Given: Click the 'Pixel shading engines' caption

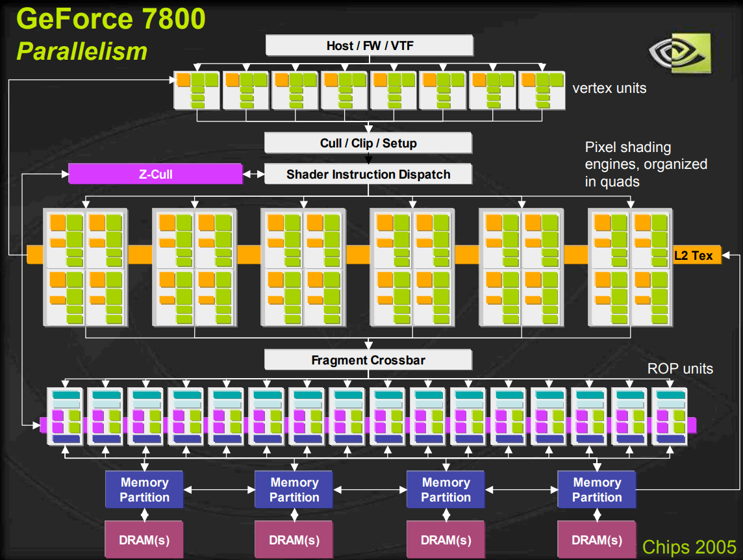Looking at the screenshot, I should [x=646, y=164].
